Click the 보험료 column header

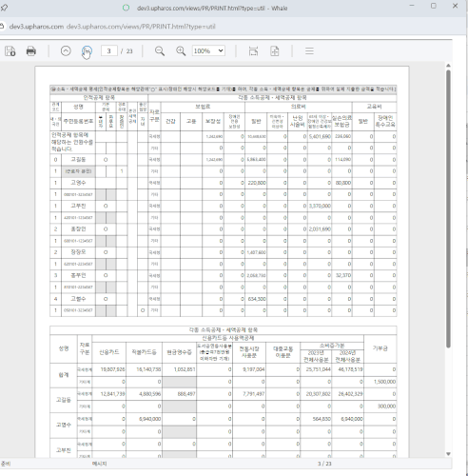203,107
